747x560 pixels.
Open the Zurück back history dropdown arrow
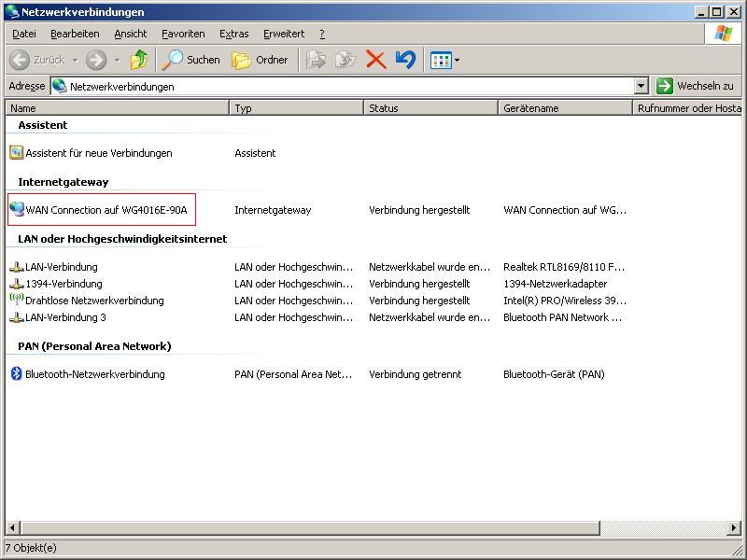(x=76, y=60)
